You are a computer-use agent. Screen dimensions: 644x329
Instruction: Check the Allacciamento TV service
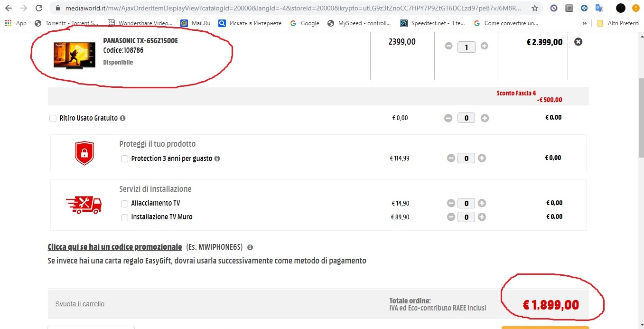124,203
